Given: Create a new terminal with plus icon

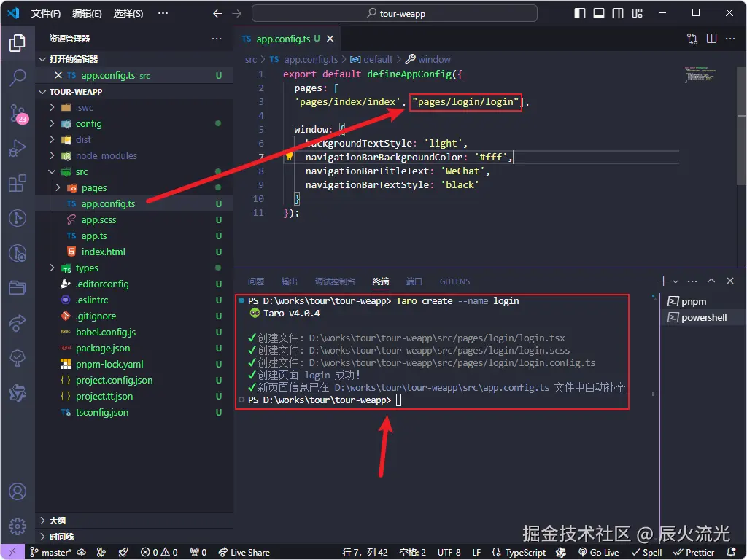Looking at the screenshot, I should (x=663, y=281).
